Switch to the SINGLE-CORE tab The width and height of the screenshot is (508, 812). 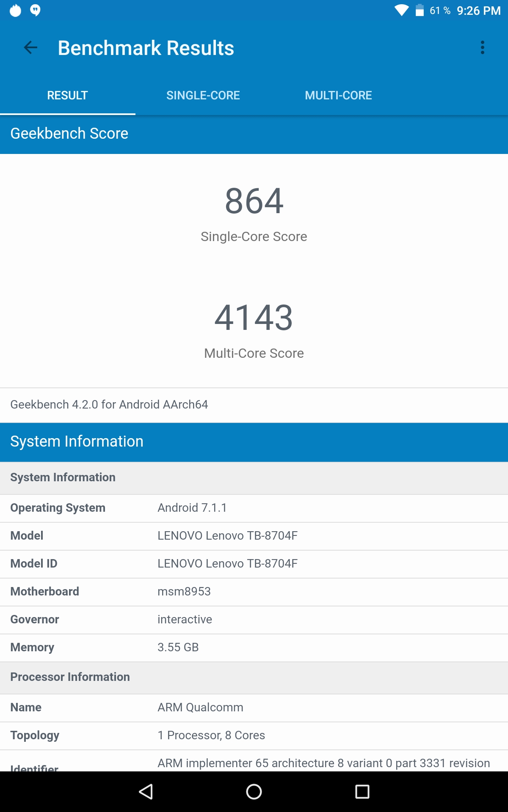[203, 96]
